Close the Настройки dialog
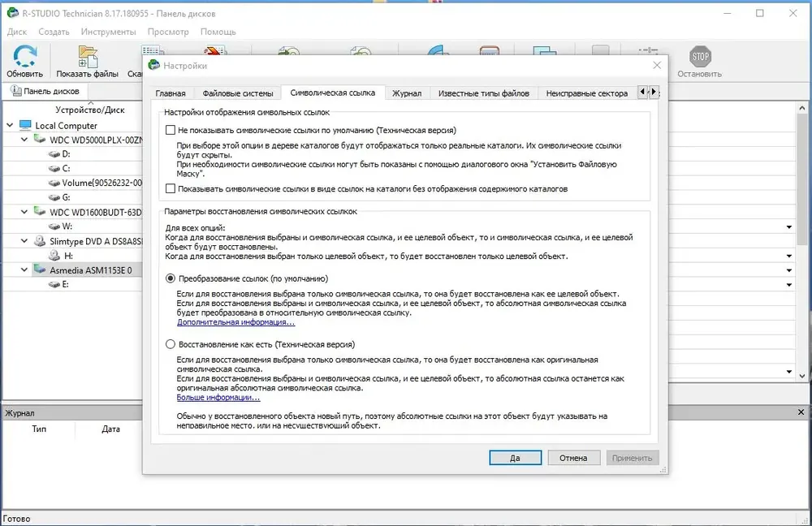The image size is (812, 526). [x=657, y=65]
